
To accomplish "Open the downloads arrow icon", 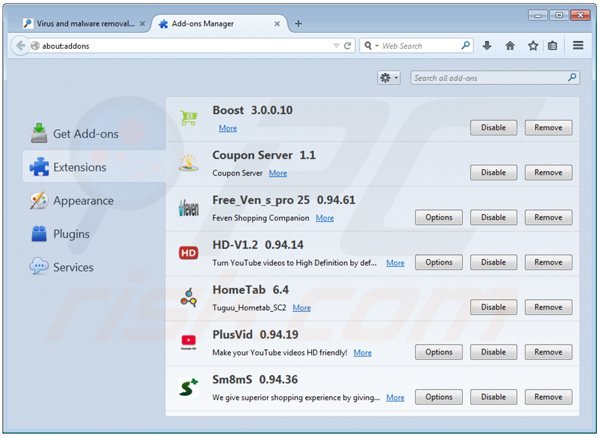I will coord(487,46).
